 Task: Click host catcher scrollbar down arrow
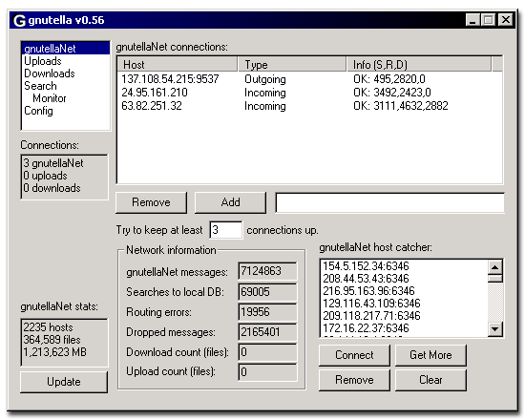pyautogui.click(x=494, y=329)
